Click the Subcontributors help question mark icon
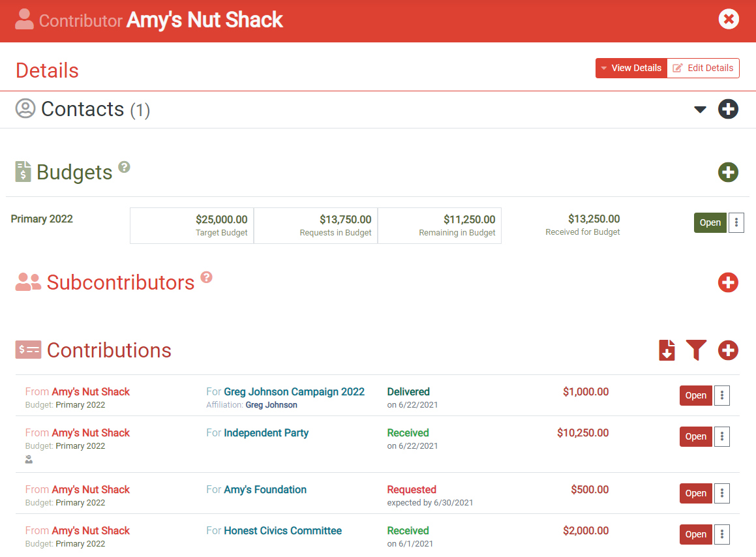 coord(206,277)
